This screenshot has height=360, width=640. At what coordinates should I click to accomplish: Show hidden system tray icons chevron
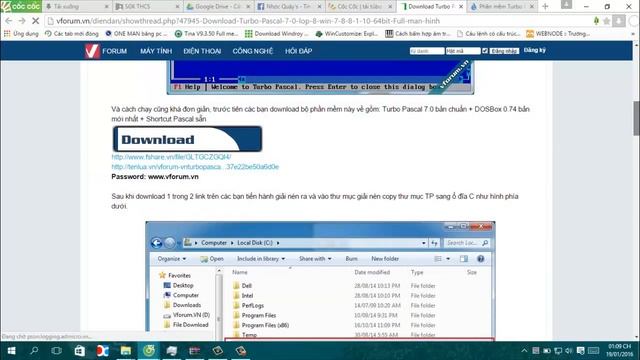pyautogui.click(x=524, y=351)
